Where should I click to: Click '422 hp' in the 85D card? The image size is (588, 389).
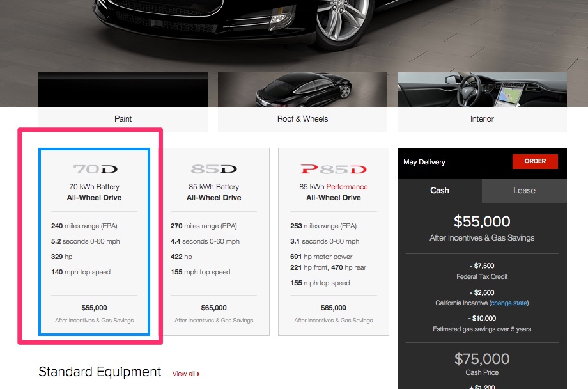point(181,257)
